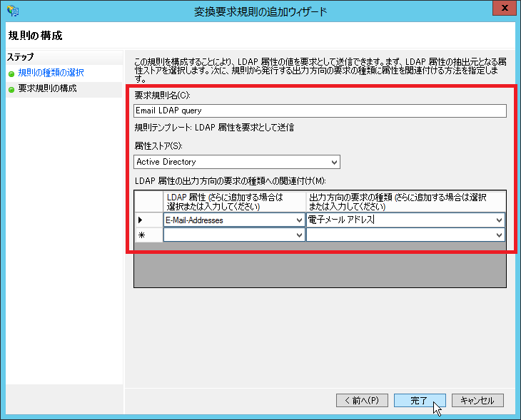The width and height of the screenshot is (521, 420).
Task: Select the new row header marked with asterisk
Action: pos(148,235)
